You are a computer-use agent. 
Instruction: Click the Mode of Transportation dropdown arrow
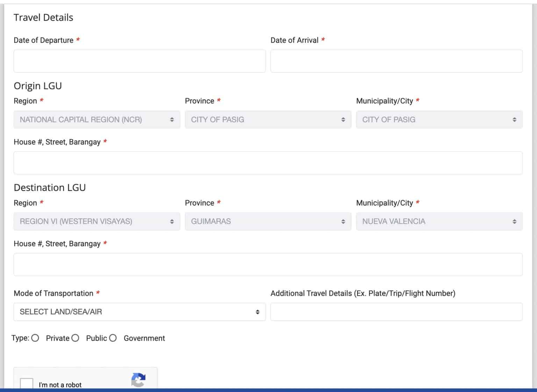pyautogui.click(x=258, y=312)
